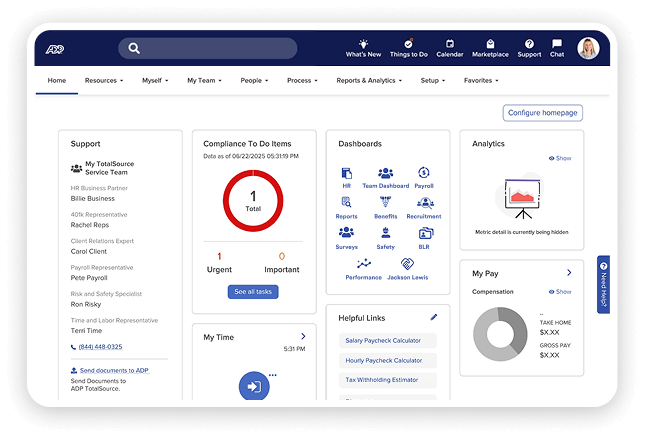The width and height of the screenshot is (645, 439).
Task: Click the search magnifier icon
Action: click(134, 49)
